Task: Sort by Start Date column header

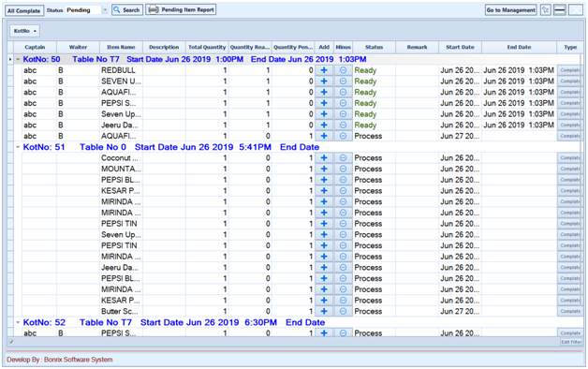Action: coord(460,47)
